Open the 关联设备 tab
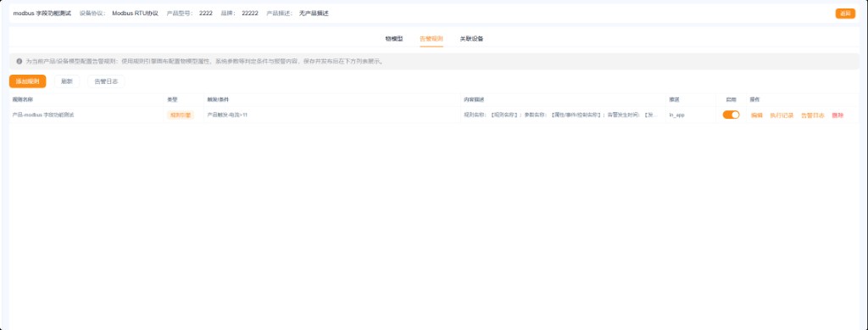The width and height of the screenshot is (868, 330). coord(471,39)
